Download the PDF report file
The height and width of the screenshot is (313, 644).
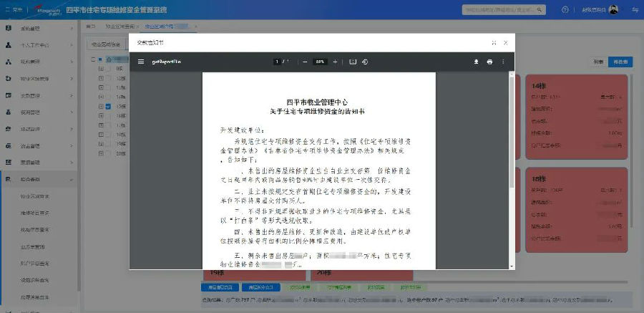point(477,62)
